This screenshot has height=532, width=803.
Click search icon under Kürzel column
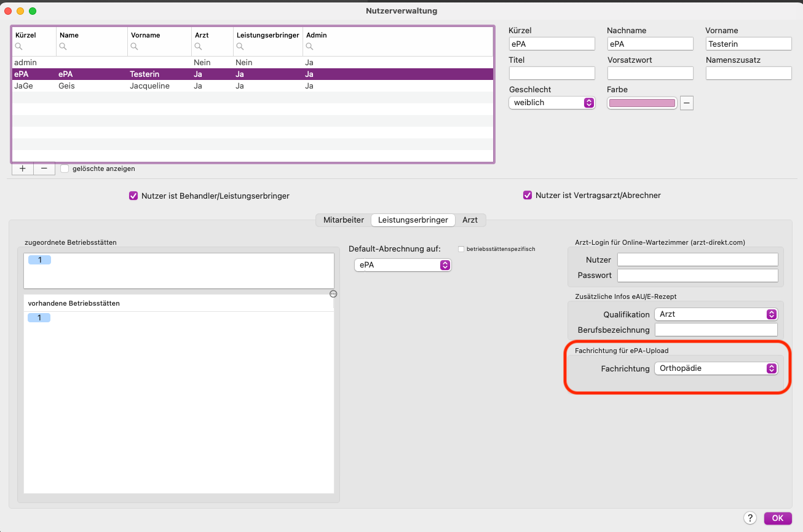[18, 47]
